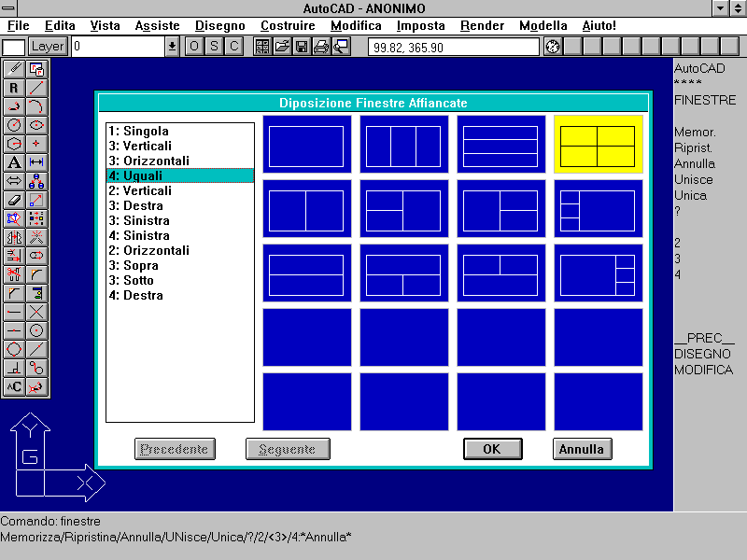This screenshot has height=560, width=747.
Task: Open the Vista menu
Action: 105,26
